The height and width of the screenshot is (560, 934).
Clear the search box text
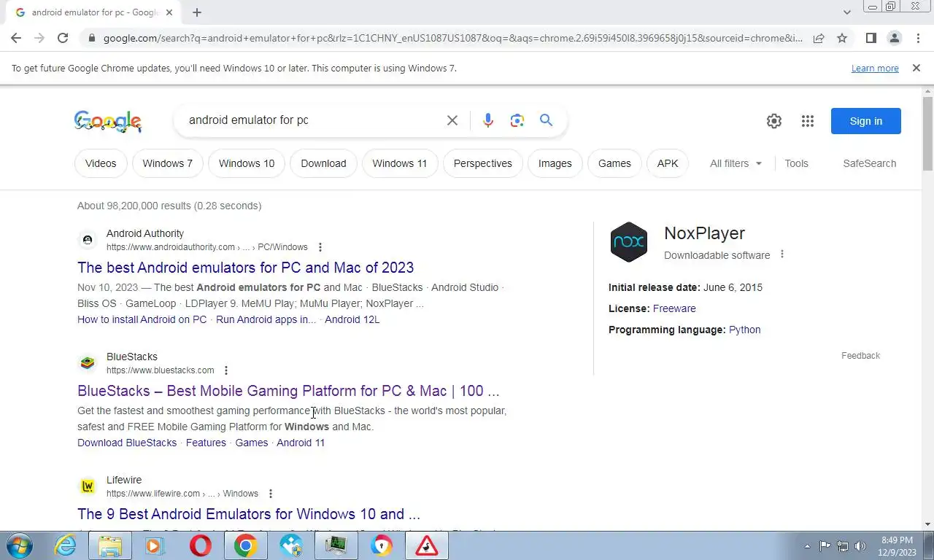[x=452, y=120]
